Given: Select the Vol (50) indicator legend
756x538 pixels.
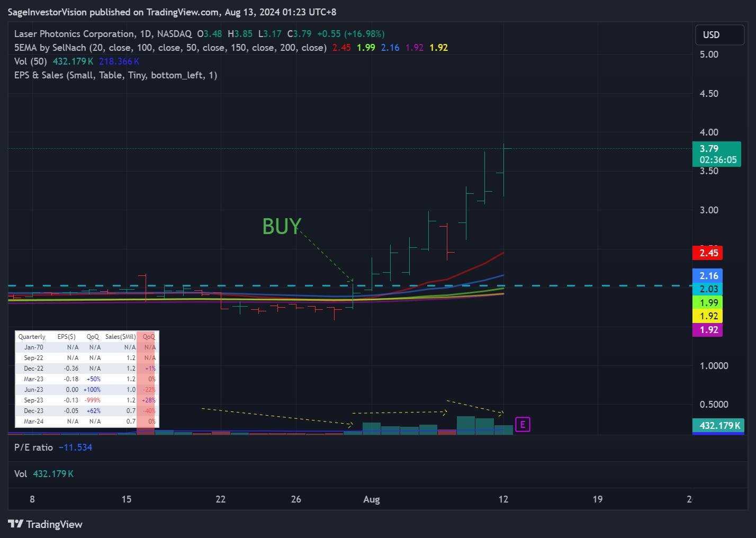Looking at the screenshot, I should pyautogui.click(x=31, y=61).
